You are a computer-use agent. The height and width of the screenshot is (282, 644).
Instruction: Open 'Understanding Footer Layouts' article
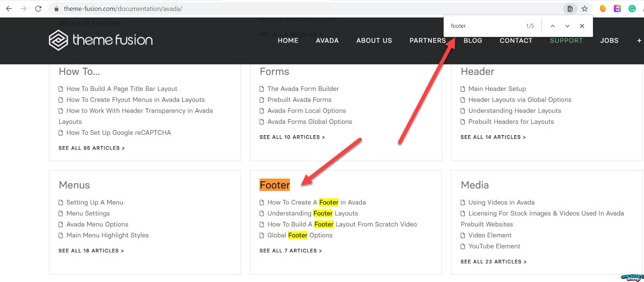[x=313, y=214]
